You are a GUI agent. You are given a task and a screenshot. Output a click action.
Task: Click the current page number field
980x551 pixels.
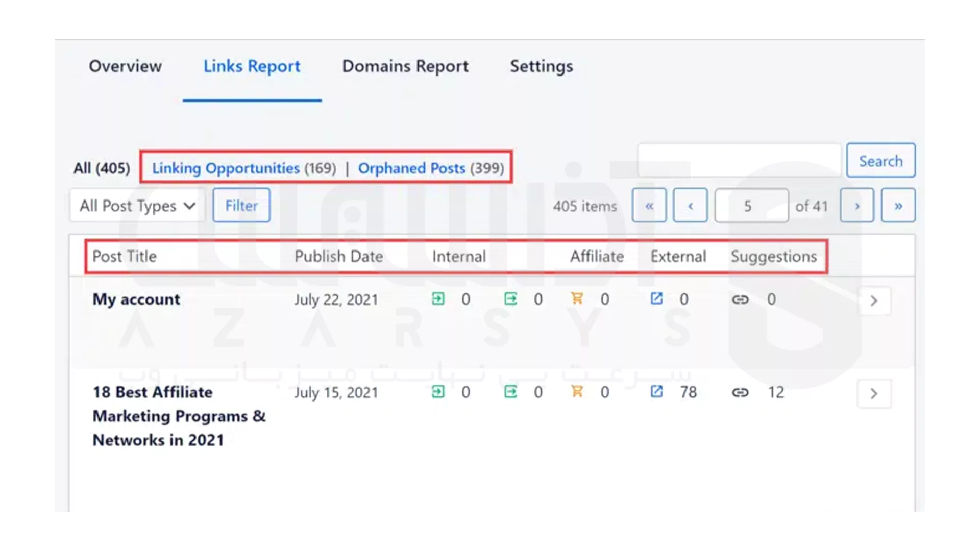pos(751,206)
